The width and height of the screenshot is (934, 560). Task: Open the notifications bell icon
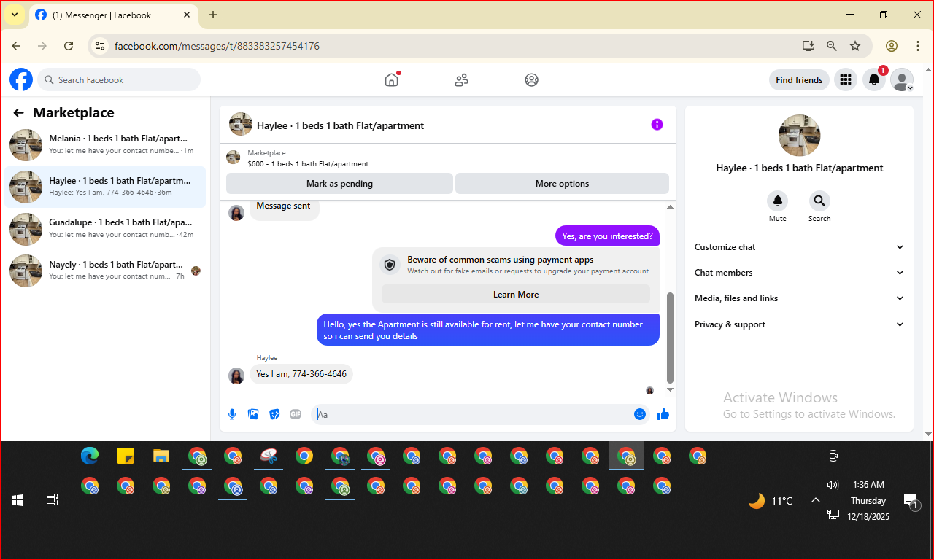click(874, 80)
